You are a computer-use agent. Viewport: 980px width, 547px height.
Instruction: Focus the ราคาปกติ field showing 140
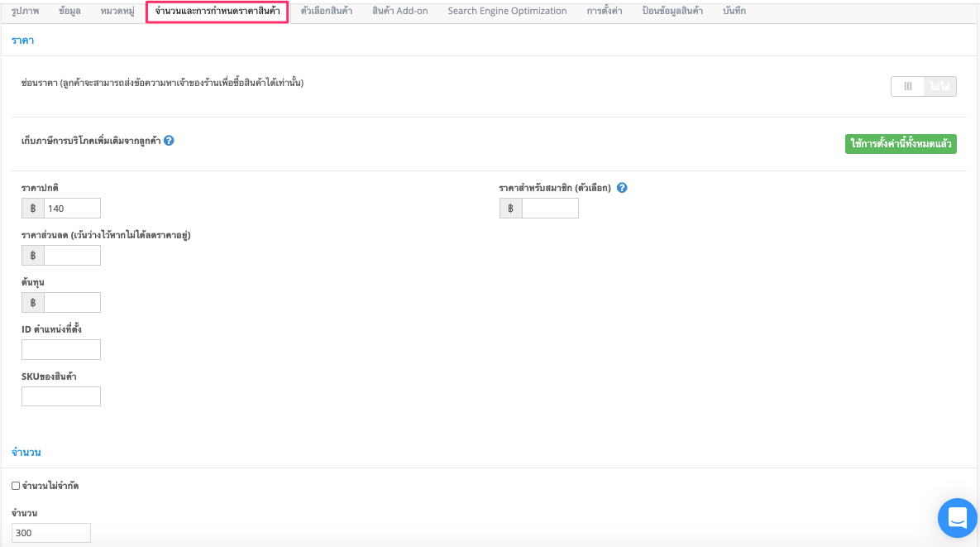coord(72,209)
